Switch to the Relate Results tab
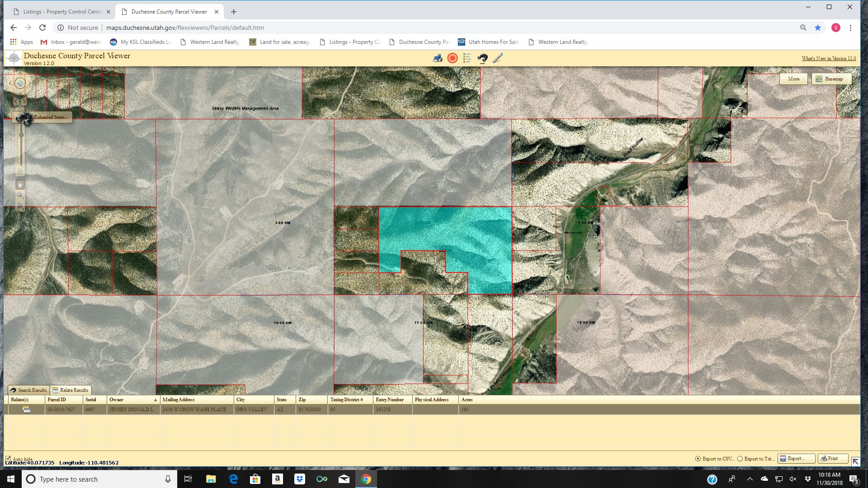The height and width of the screenshot is (488, 868). click(x=71, y=389)
